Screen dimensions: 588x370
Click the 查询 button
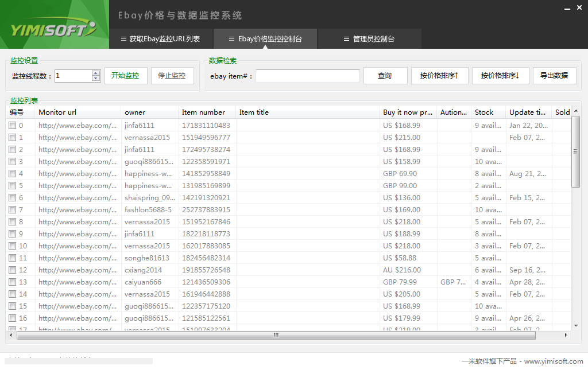click(x=385, y=76)
